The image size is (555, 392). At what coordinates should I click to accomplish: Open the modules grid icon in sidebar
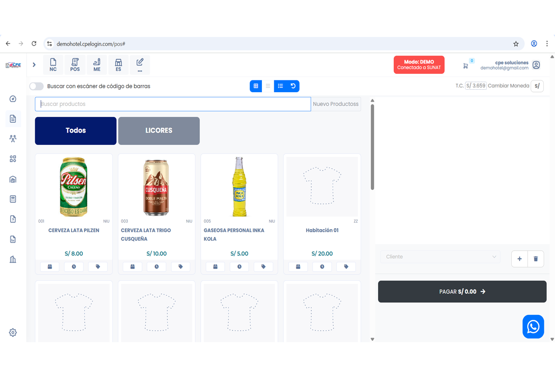click(x=13, y=158)
